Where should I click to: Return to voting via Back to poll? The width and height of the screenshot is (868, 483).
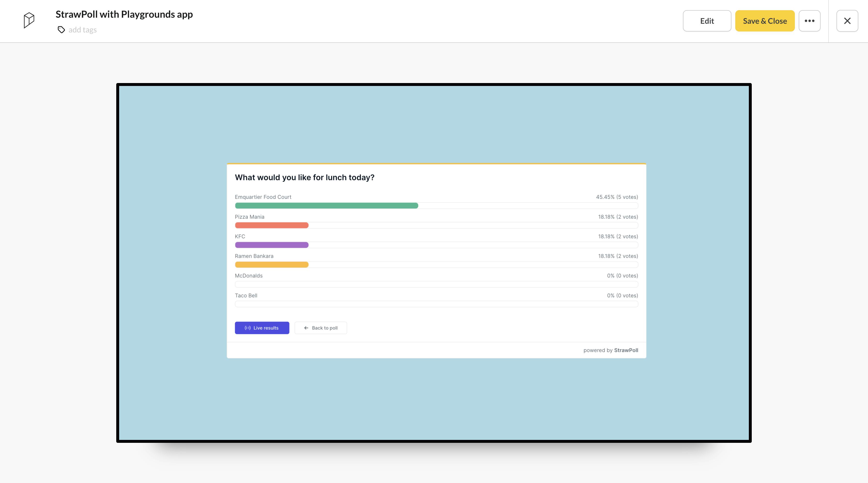point(320,328)
